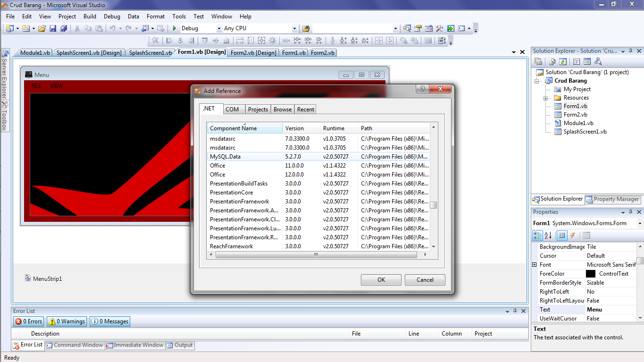Switch Properties to categorized view
644x362 pixels.
[x=537, y=235]
